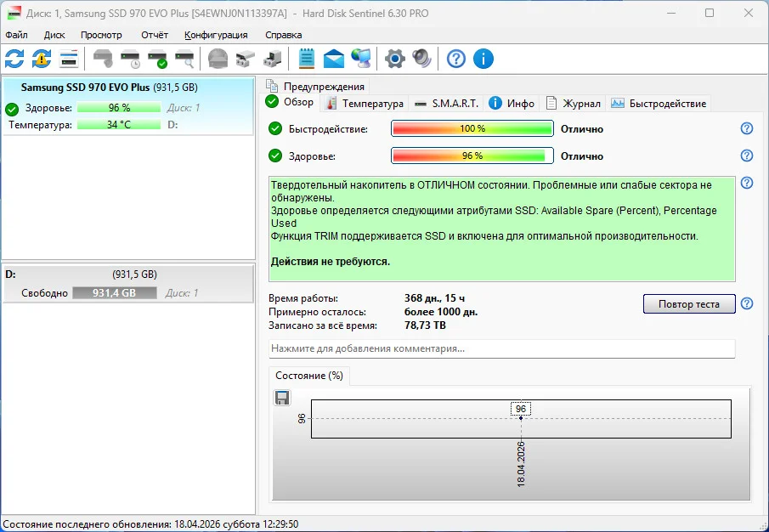
Task: Click help icon beside Здоровье bar
Action: 747,156
